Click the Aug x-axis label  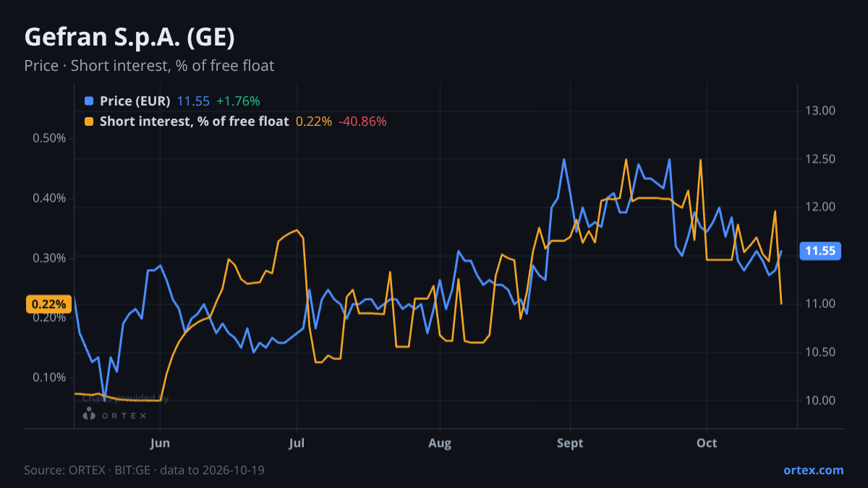point(439,443)
